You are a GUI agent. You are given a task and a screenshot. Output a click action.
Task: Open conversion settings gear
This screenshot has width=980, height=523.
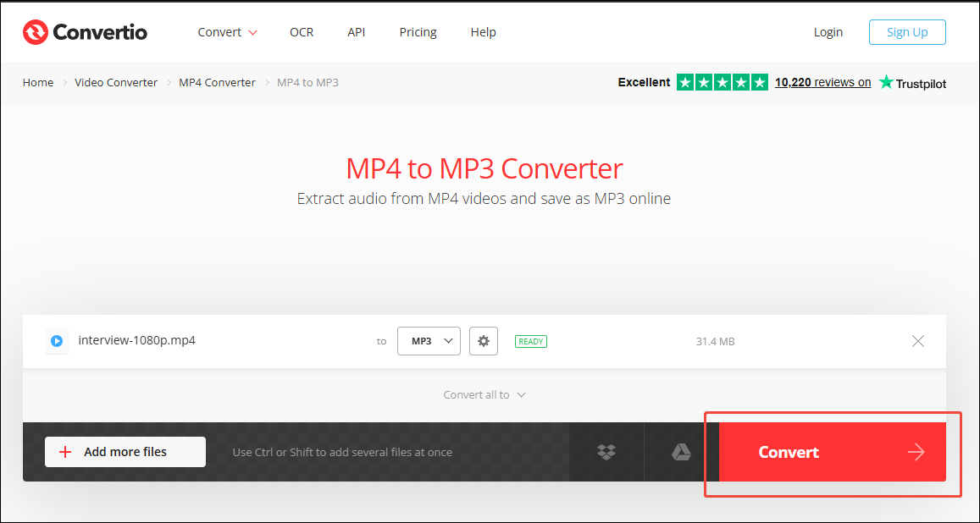pos(484,341)
